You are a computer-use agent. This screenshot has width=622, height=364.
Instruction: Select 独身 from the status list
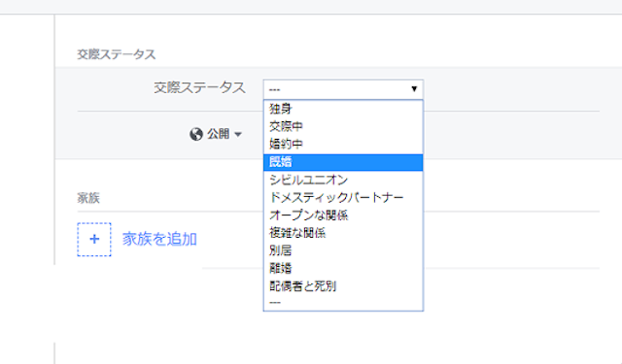pos(343,108)
